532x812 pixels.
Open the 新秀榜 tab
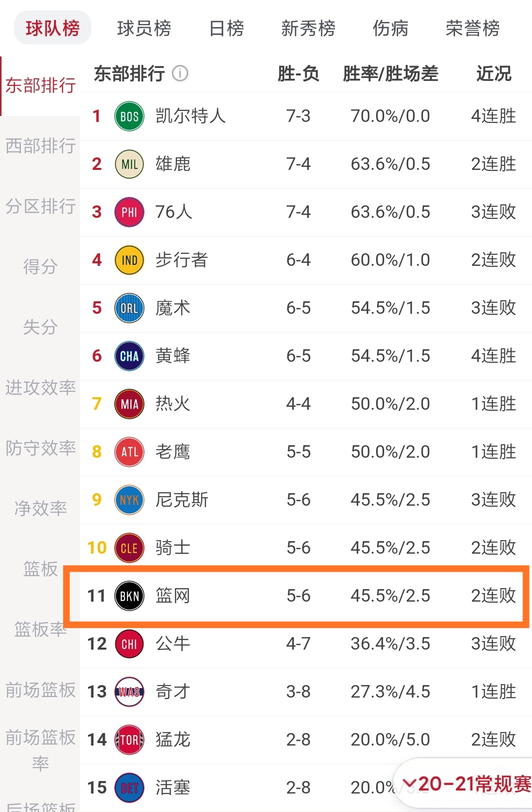(308, 28)
